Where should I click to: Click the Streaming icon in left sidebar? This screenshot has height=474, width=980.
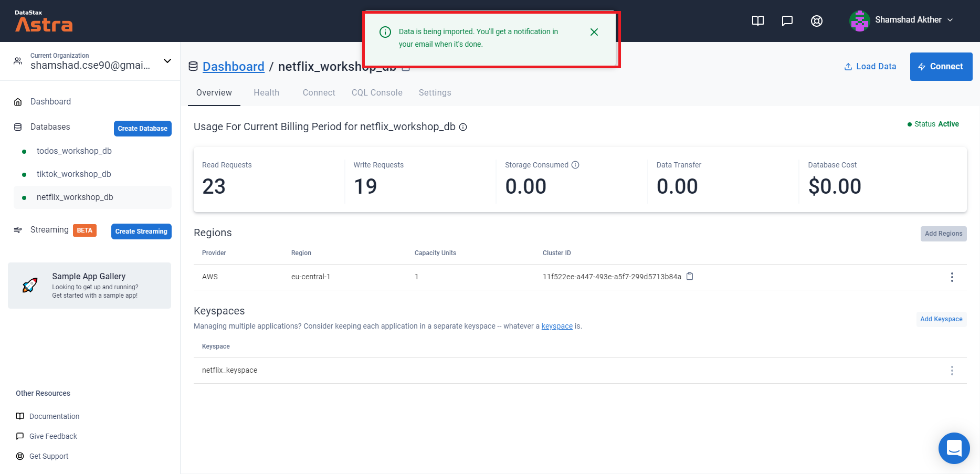(17, 229)
